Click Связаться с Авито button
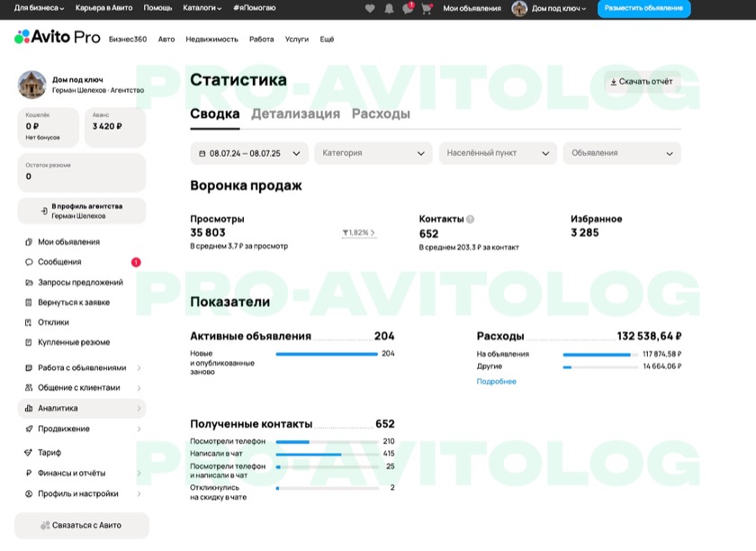 [82, 526]
